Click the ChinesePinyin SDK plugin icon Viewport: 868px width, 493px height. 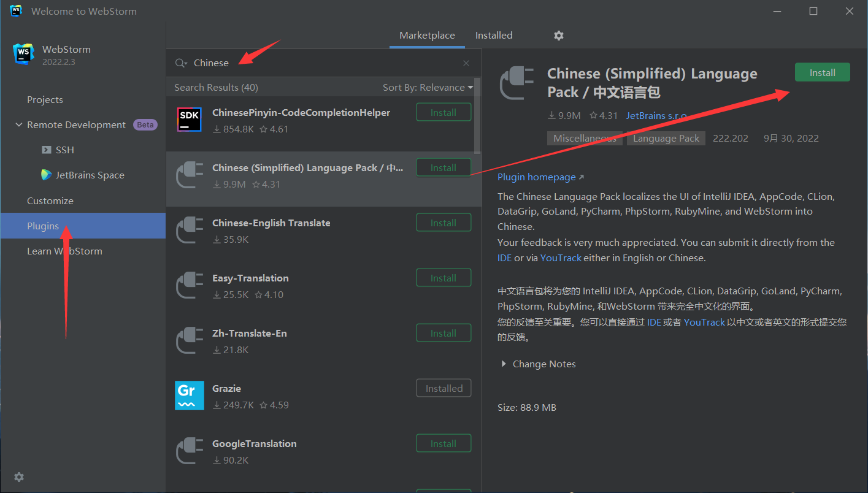[x=189, y=119]
